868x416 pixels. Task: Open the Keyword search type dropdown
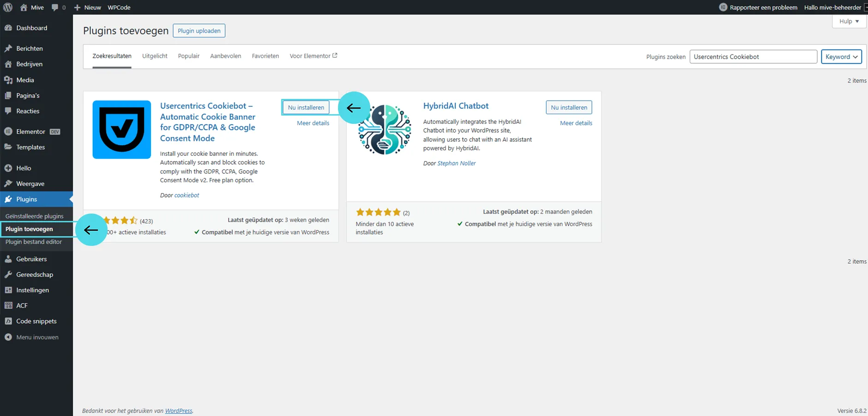[841, 57]
